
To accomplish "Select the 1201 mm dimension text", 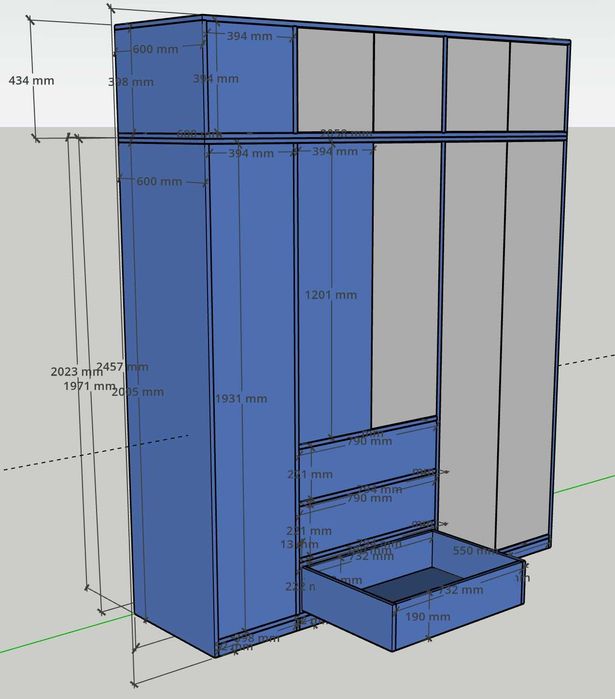I will tap(331, 295).
